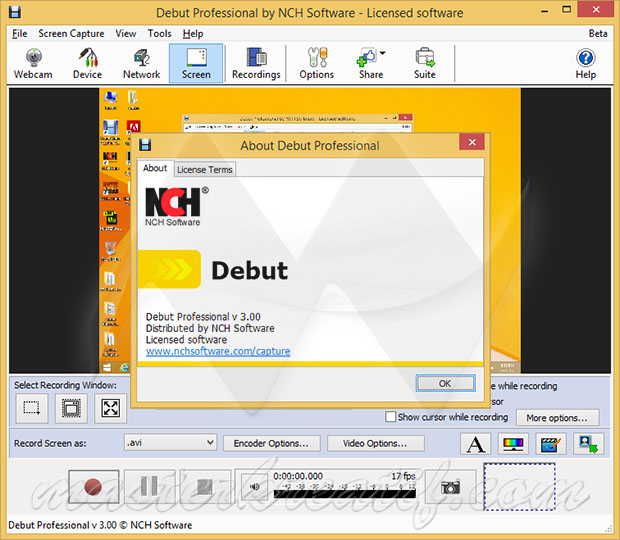Viewport: 620px width, 540px height.
Task: Open the Help menu
Action: (193, 34)
